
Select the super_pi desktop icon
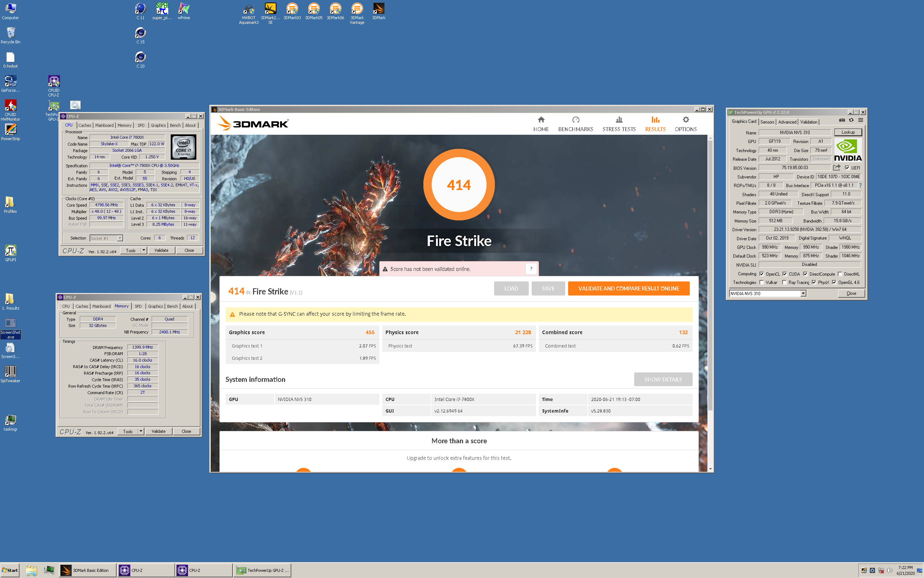(x=162, y=12)
